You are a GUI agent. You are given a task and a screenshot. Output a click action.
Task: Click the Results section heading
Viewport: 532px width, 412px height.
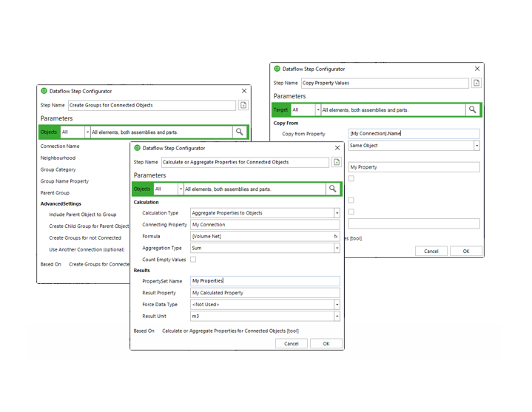pyautogui.click(x=141, y=270)
